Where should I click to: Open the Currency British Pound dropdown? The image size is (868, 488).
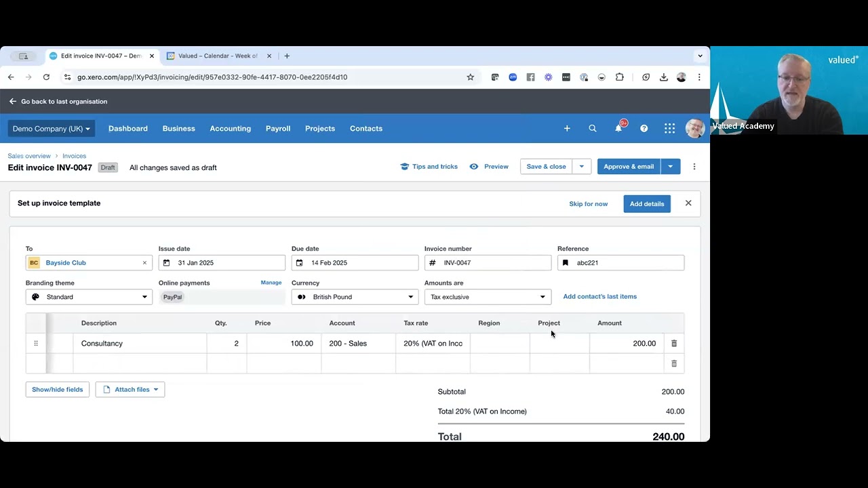355,297
